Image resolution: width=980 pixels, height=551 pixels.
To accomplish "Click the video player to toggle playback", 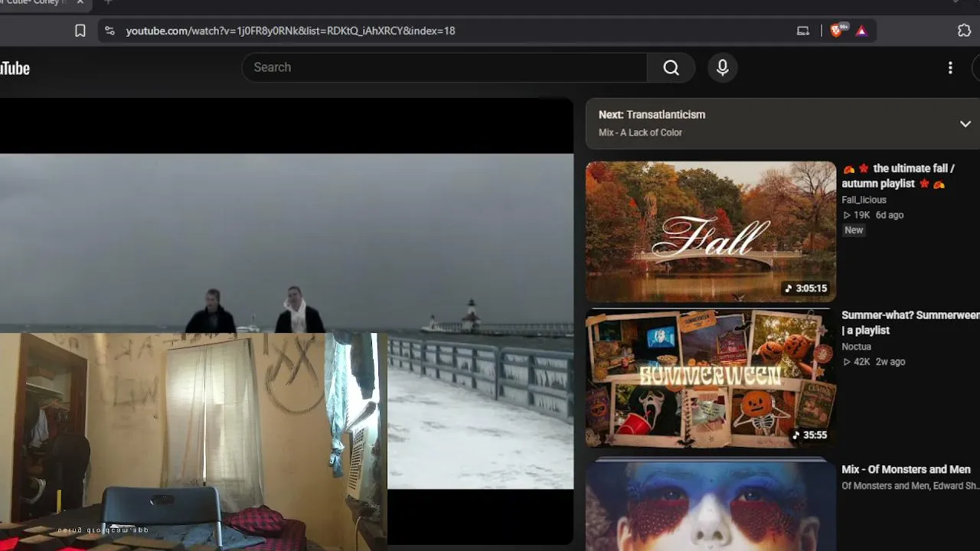I will point(286,321).
